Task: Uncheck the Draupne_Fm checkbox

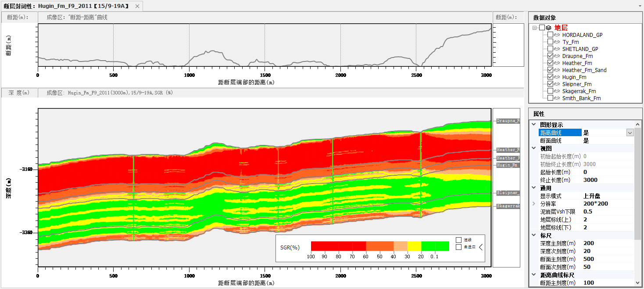Action: [550, 56]
